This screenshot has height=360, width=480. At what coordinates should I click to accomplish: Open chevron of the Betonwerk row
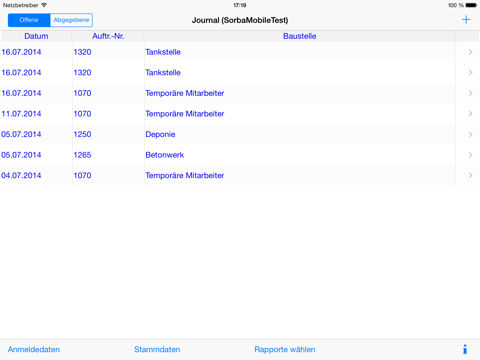pyautogui.click(x=470, y=155)
